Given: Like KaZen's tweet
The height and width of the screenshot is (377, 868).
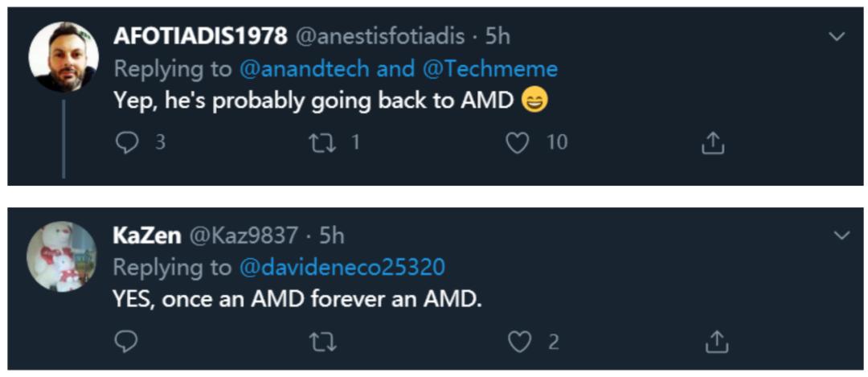Looking at the screenshot, I should point(520,342).
